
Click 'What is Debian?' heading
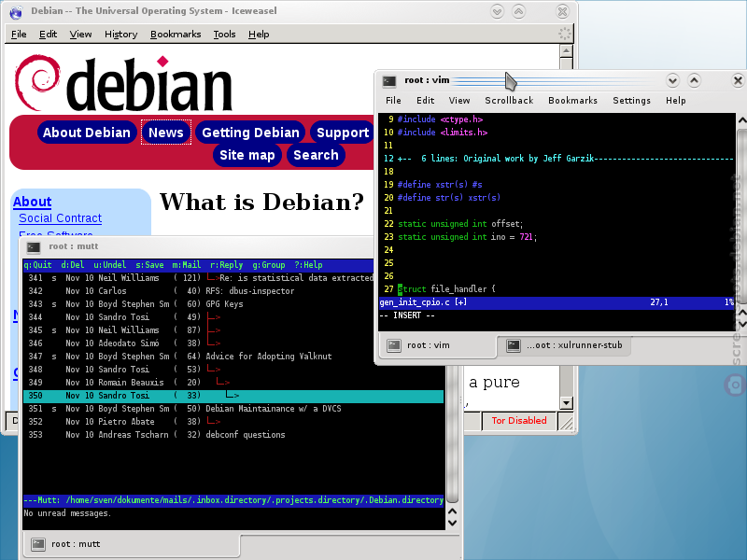point(261,202)
